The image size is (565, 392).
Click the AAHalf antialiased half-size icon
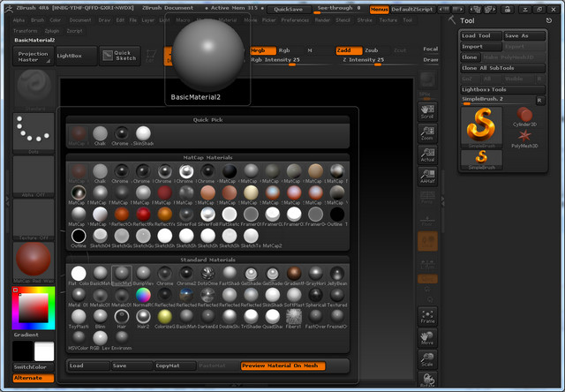pos(427,177)
